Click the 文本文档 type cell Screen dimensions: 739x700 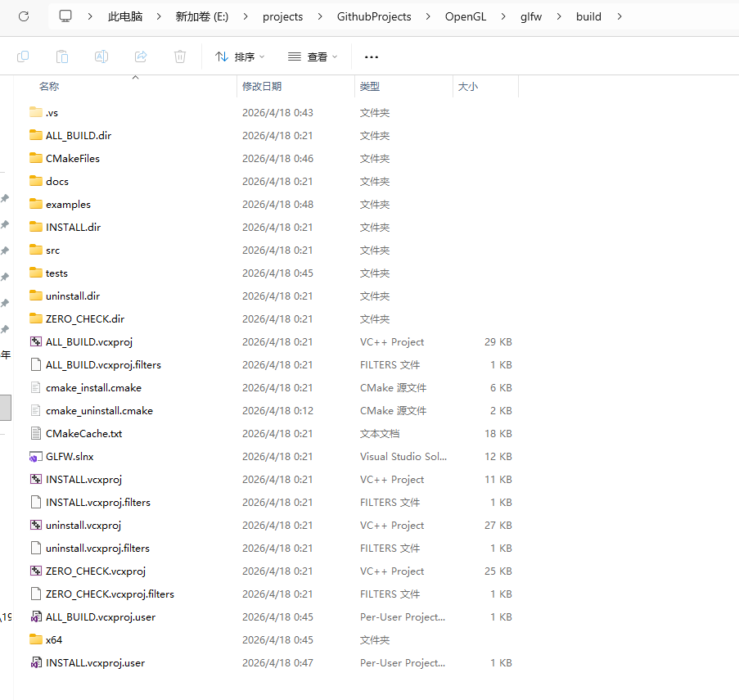pos(380,433)
